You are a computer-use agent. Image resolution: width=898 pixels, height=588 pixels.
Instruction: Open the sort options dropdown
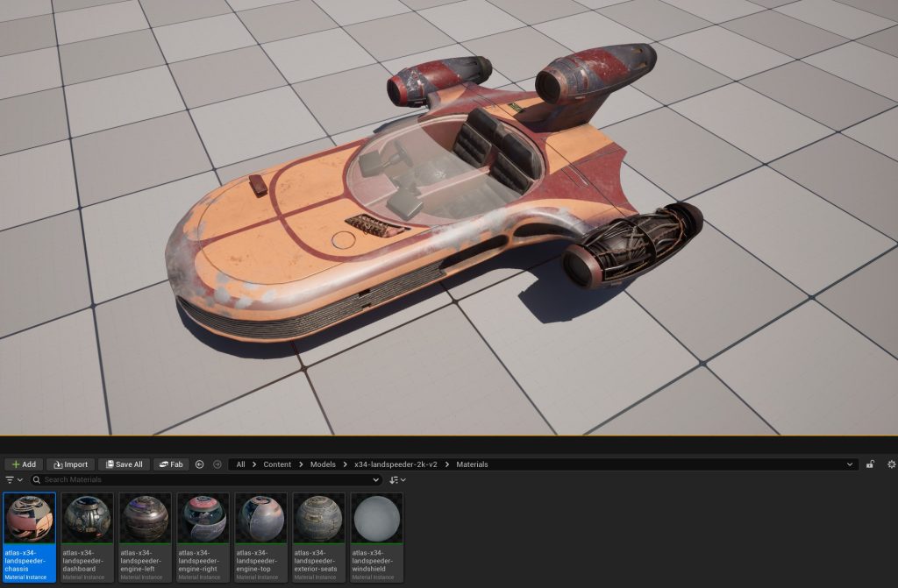tap(397, 480)
